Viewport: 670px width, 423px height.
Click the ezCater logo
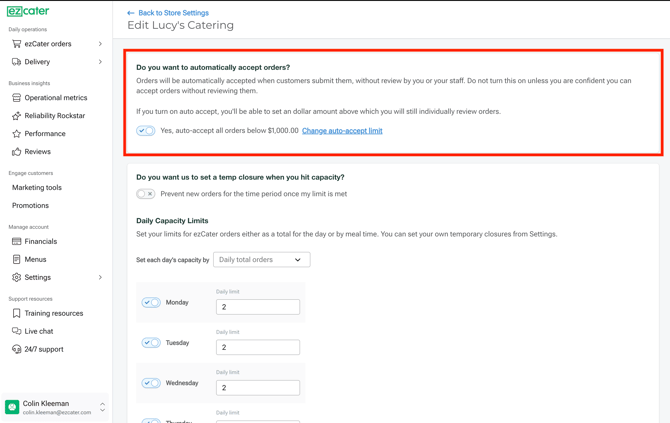click(28, 11)
